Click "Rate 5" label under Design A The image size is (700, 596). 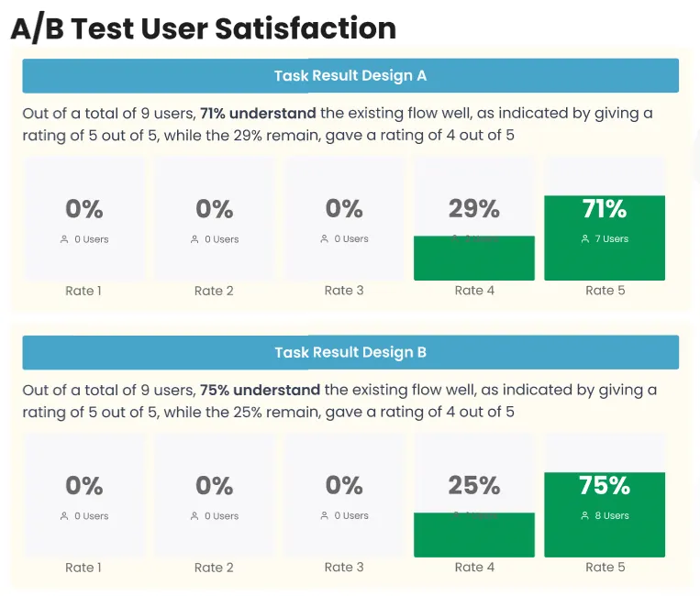coord(606,291)
